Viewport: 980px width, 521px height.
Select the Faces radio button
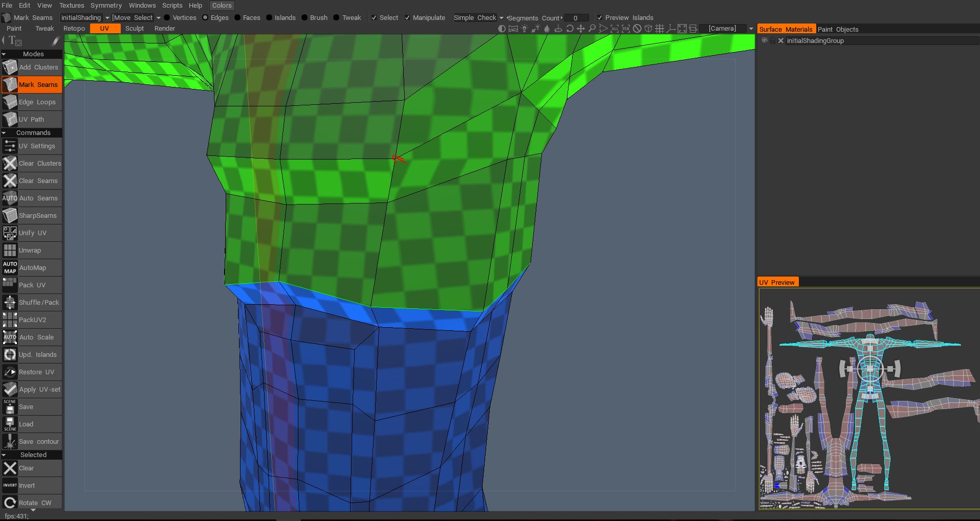237,18
